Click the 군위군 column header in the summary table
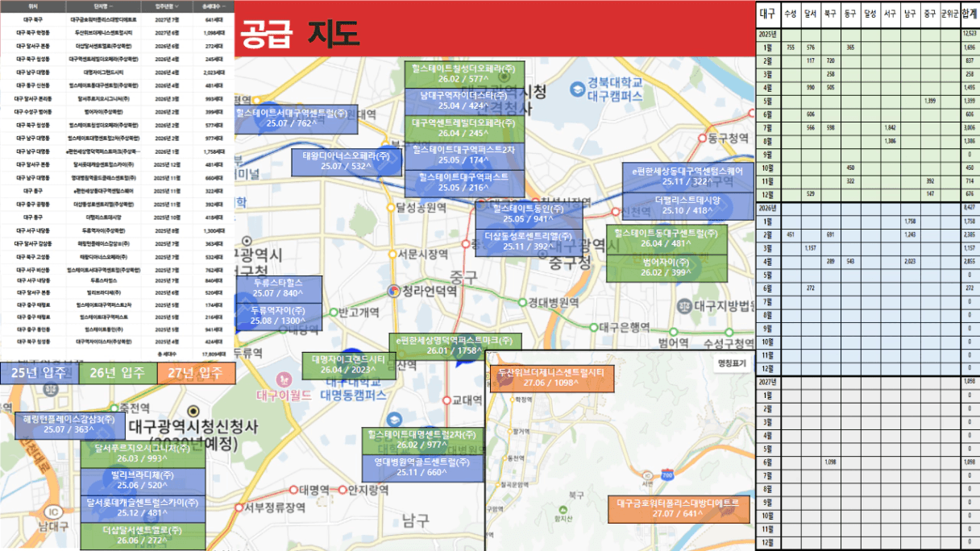The height and width of the screenshot is (551, 980). point(950,14)
